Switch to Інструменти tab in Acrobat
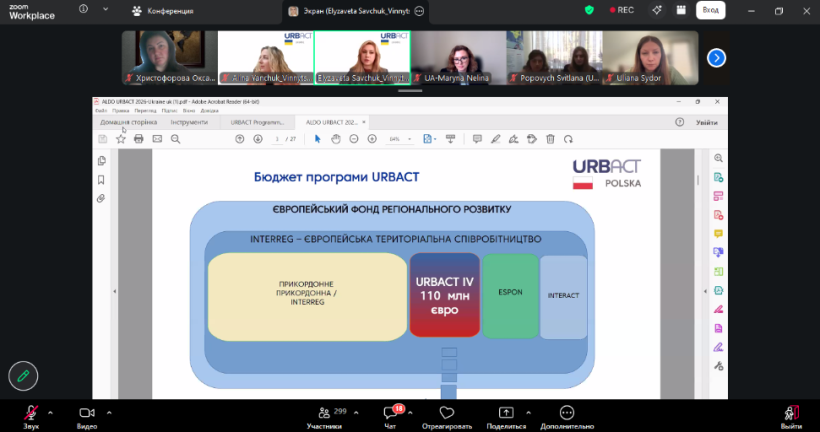This screenshot has height=432, width=820. (188, 122)
